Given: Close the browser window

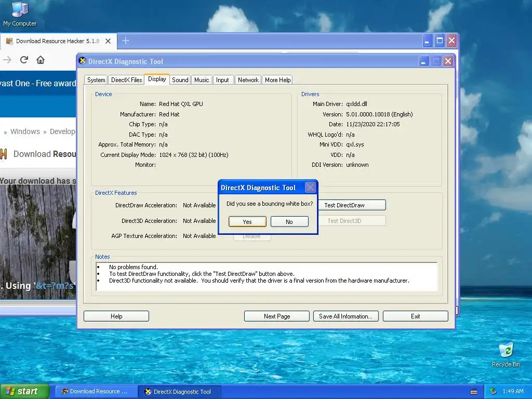Looking at the screenshot, I should tap(451, 41).
